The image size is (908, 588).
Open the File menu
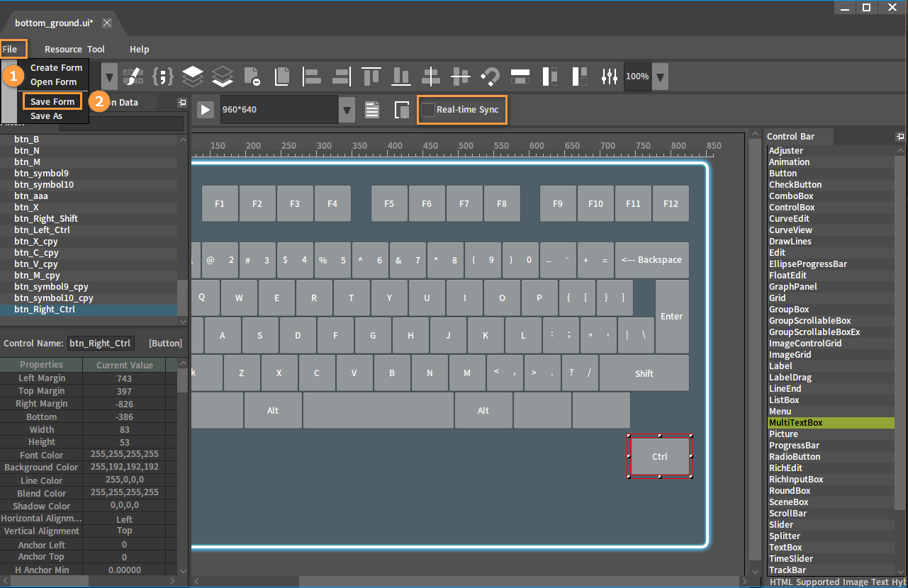tap(10, 49)
